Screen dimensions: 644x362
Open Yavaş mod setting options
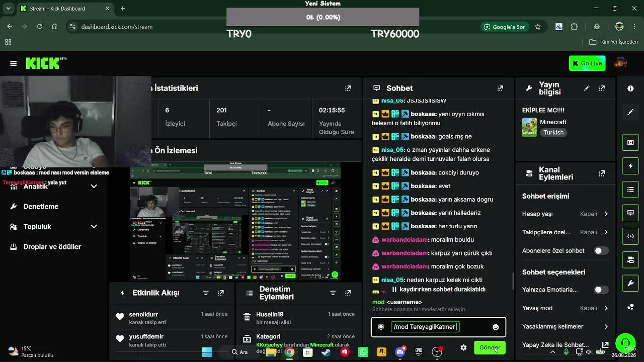(566, 308)
